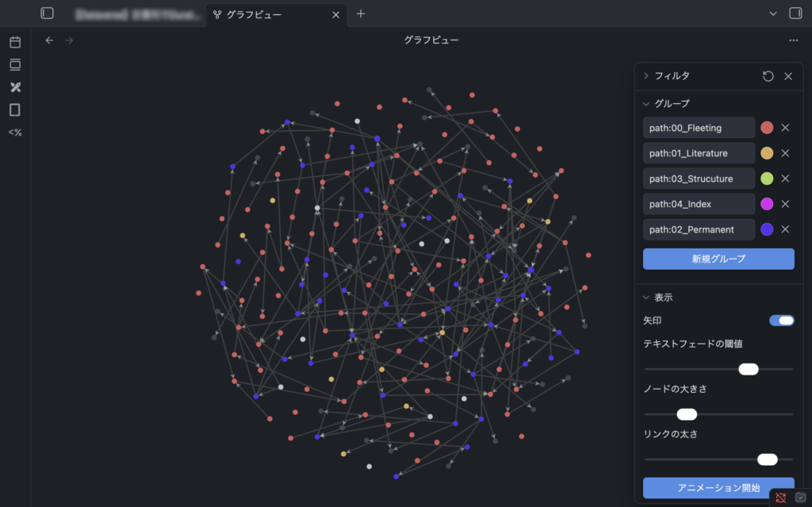
Task: Collapse the 表示 section
Action: click(647, 298)
